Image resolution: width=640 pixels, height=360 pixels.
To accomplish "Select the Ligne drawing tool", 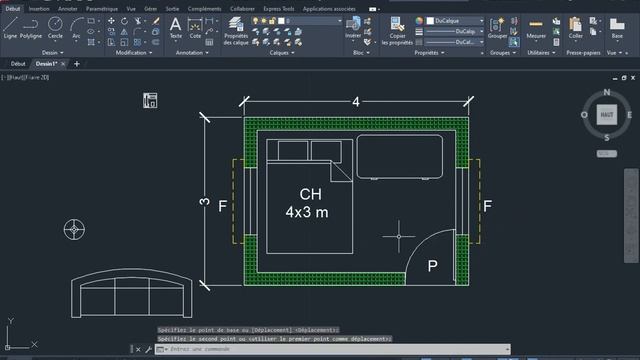I will coord(10,28).
